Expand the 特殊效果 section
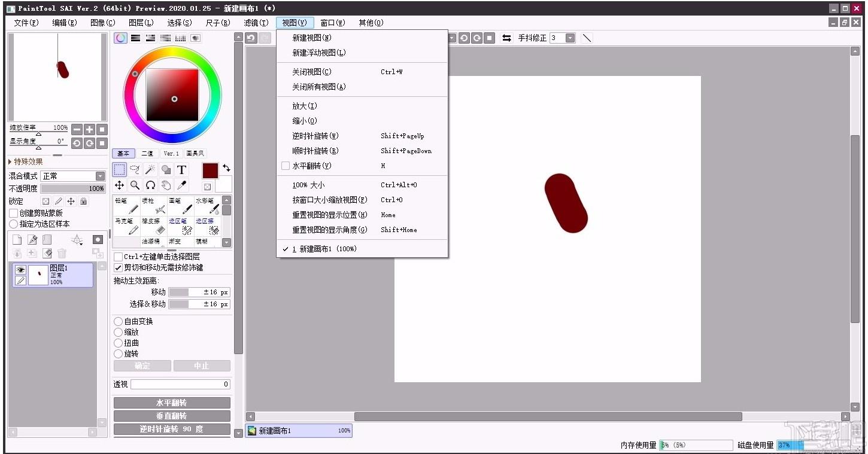This screenshot has height=454, width=868. [25, 162]
